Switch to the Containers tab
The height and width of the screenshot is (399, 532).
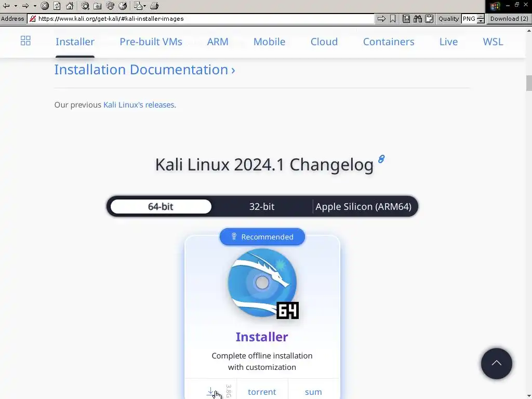389,42
